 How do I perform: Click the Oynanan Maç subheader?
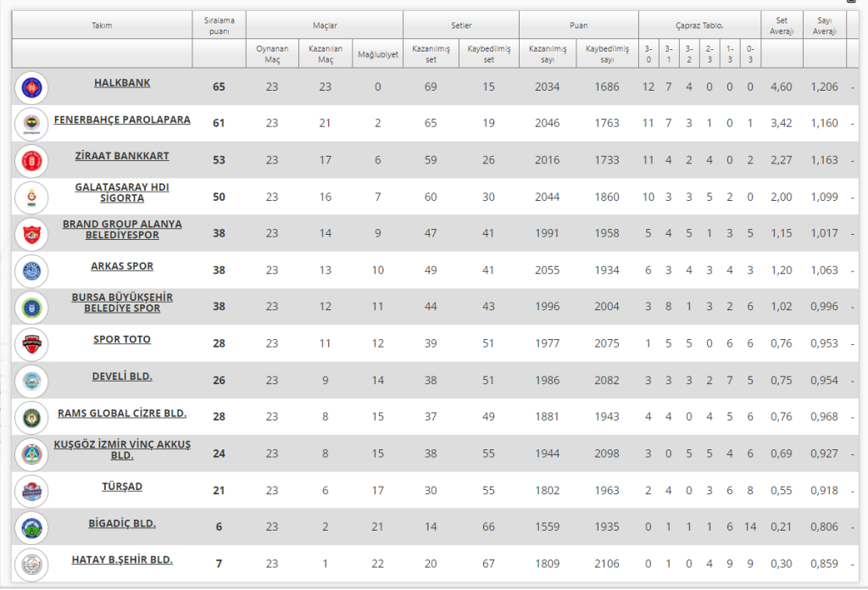(272, 53)
